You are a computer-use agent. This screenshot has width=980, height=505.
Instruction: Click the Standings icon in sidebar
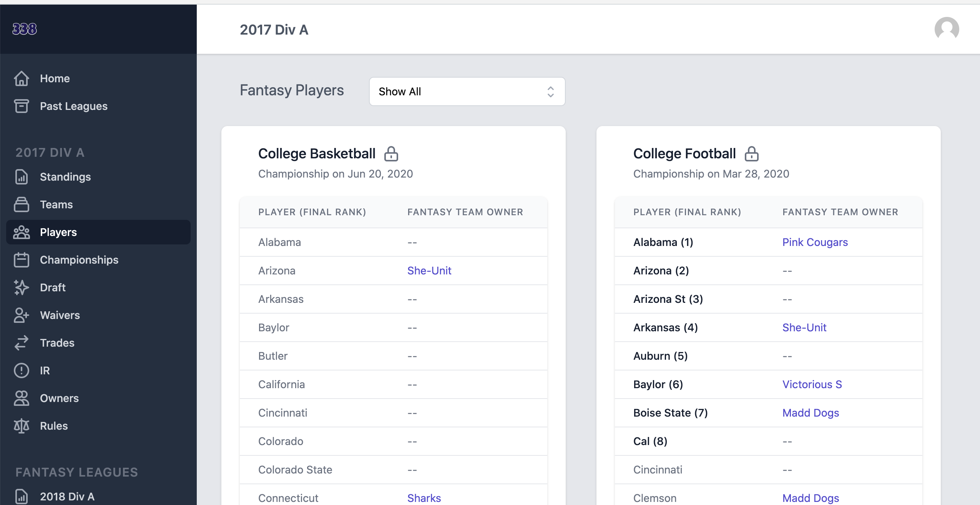click(22, 176)
